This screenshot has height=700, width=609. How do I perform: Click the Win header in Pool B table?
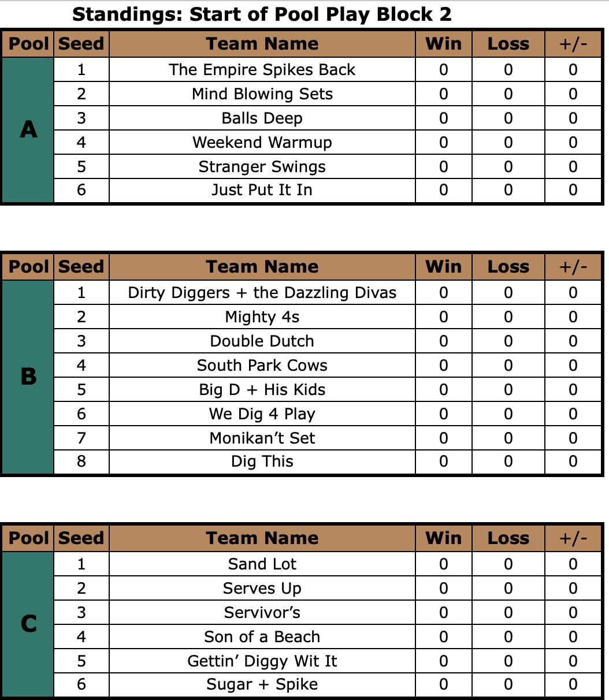tap(444, 267)
